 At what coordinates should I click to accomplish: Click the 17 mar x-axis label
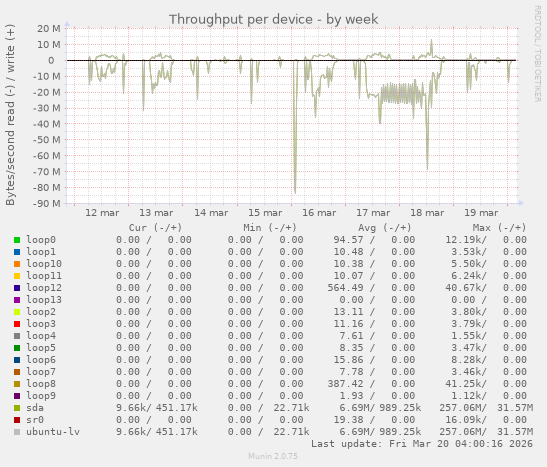(373, 213)
